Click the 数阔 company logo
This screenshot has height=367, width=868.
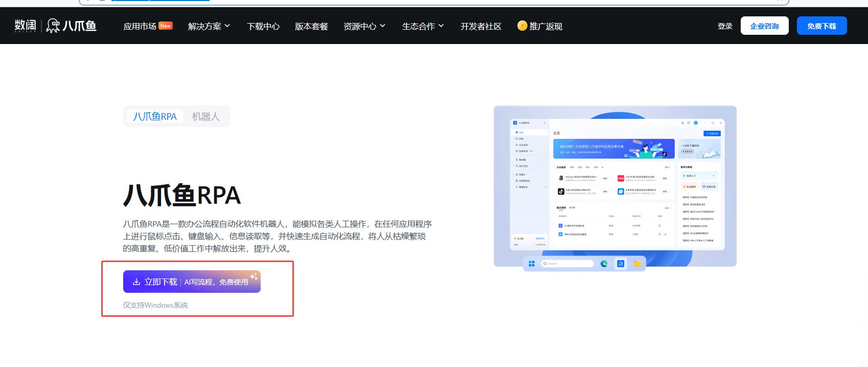pyautogui.click(x=25, y=26)
